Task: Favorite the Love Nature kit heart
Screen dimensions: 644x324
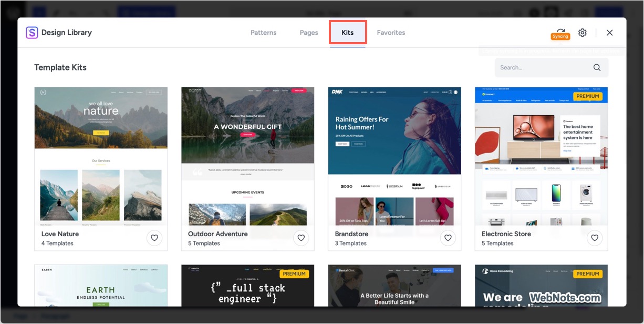Action: click(154, 238)
